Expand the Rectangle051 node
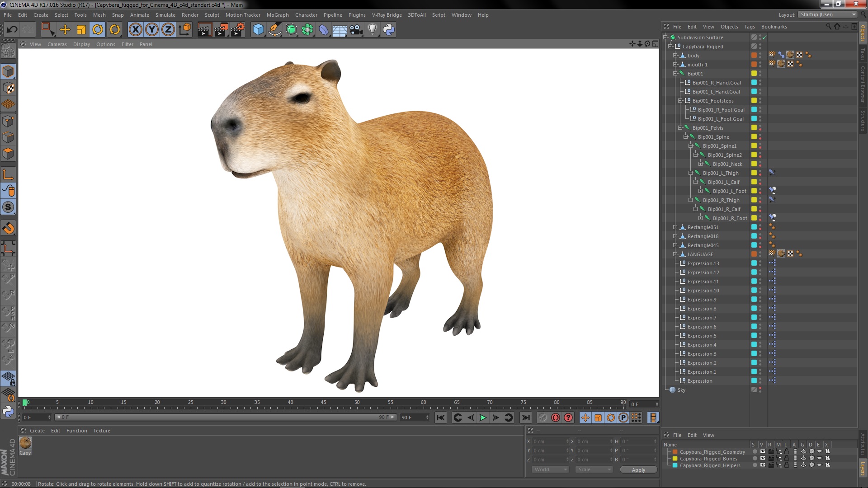The height and width of the screenshot is (488, 868). pos(675,227)
